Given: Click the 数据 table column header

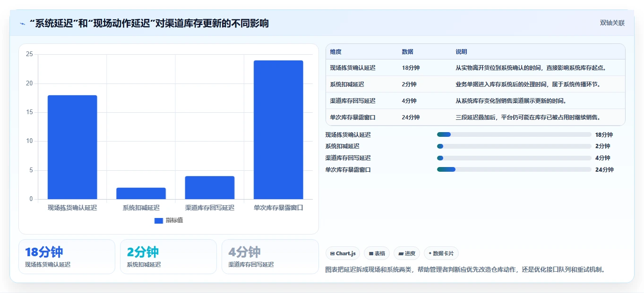Looking at the screenshot, I should [407, 51].
